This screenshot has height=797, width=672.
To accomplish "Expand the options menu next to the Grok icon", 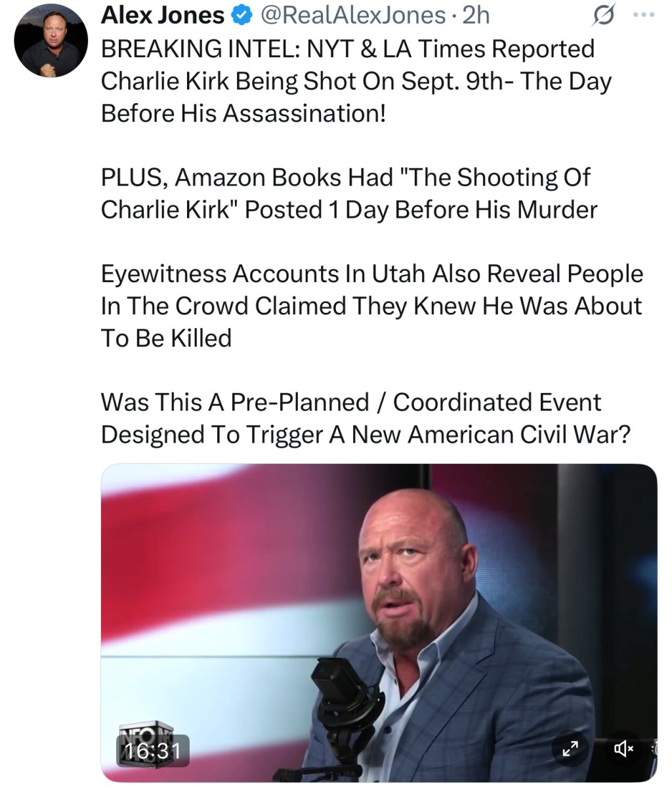I will click(x=642, y=14).
